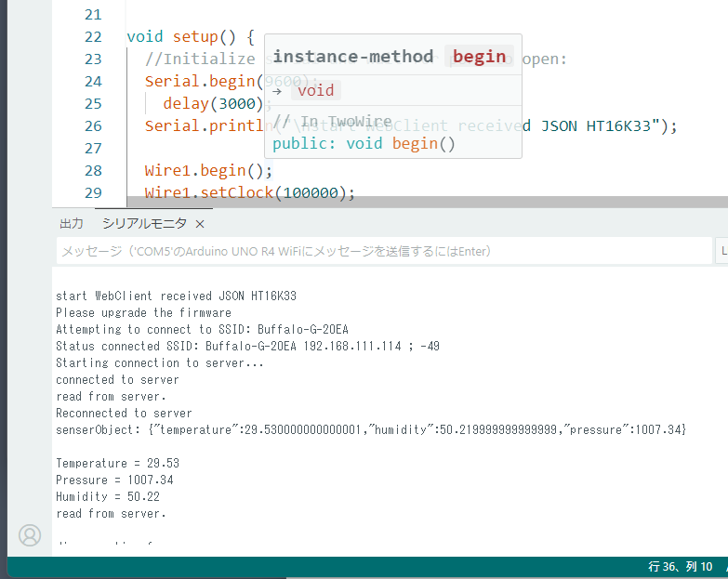Click the 'Status connected SSID' output line
The height and width of the screenshot is (579, 728).
tap(247, 346)
